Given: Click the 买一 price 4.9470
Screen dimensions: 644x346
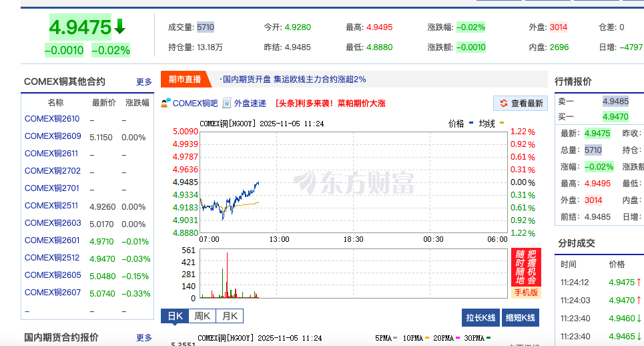Looking at the screenshot, I should click(x=616, y=117).
